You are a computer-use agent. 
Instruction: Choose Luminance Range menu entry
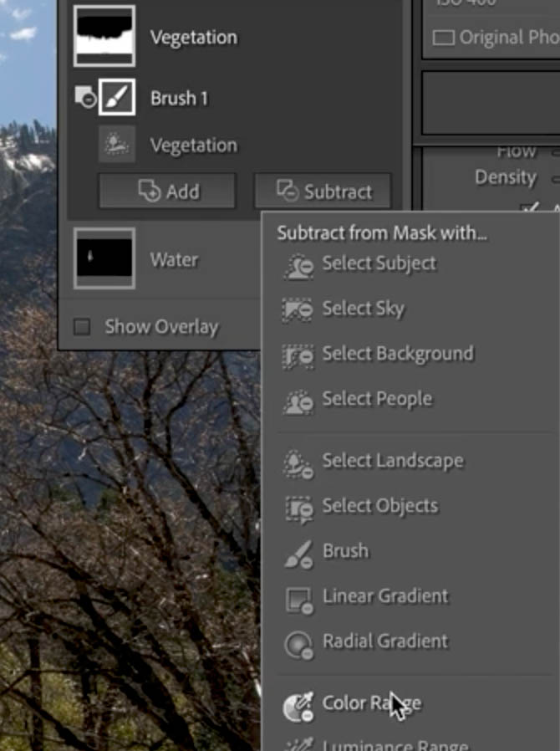click(395, 745)
